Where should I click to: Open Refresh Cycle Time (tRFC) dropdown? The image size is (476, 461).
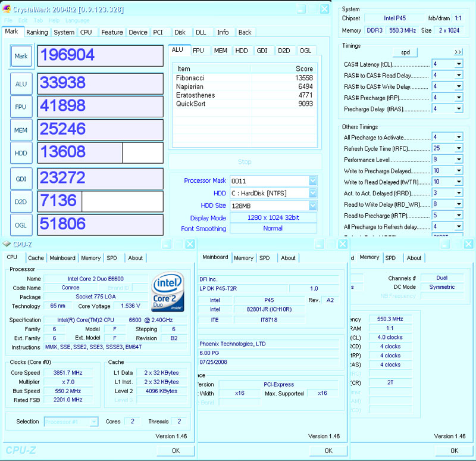pos(459,148)
